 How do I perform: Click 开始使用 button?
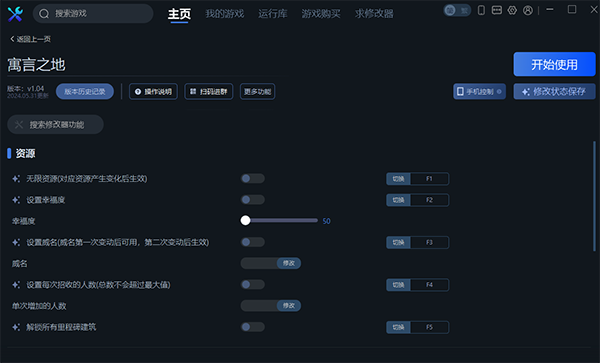pyautogui.click(x=554, y=64)
